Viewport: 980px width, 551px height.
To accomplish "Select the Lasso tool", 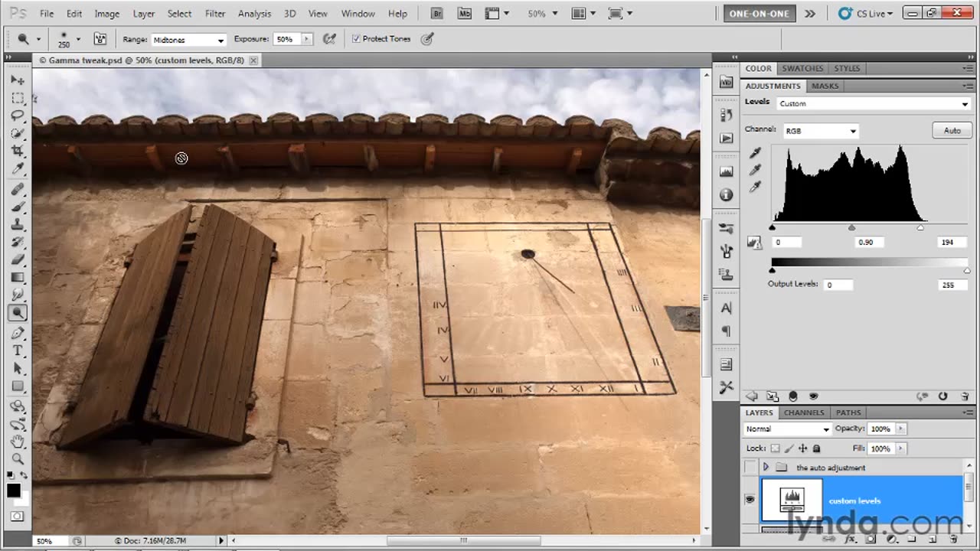I will pyautogui.click(x=18, y=116).
